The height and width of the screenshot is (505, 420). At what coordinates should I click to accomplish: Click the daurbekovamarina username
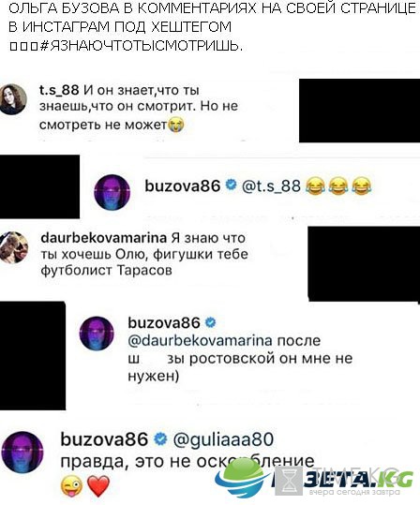click(104, 238)
